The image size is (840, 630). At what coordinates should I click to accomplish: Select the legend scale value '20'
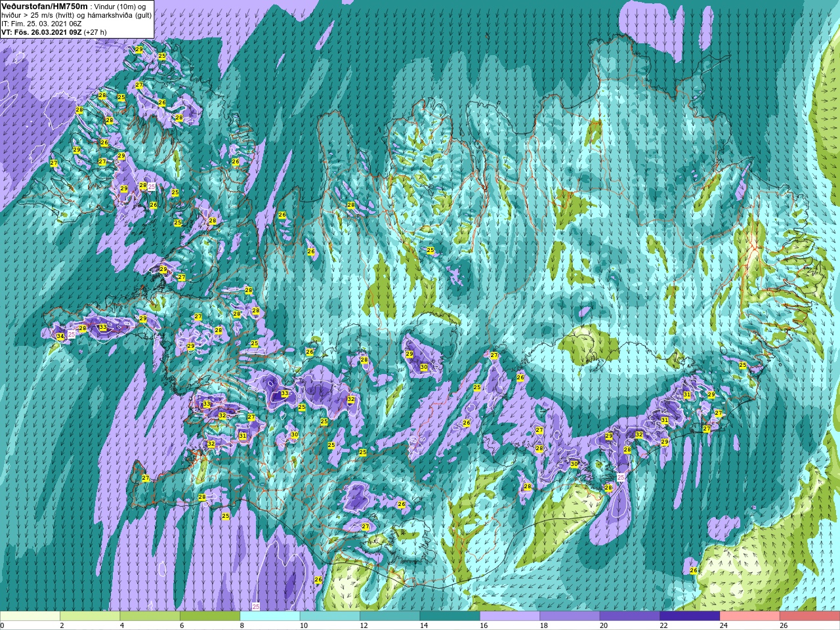pyautogui.click(x=604, y=625)
